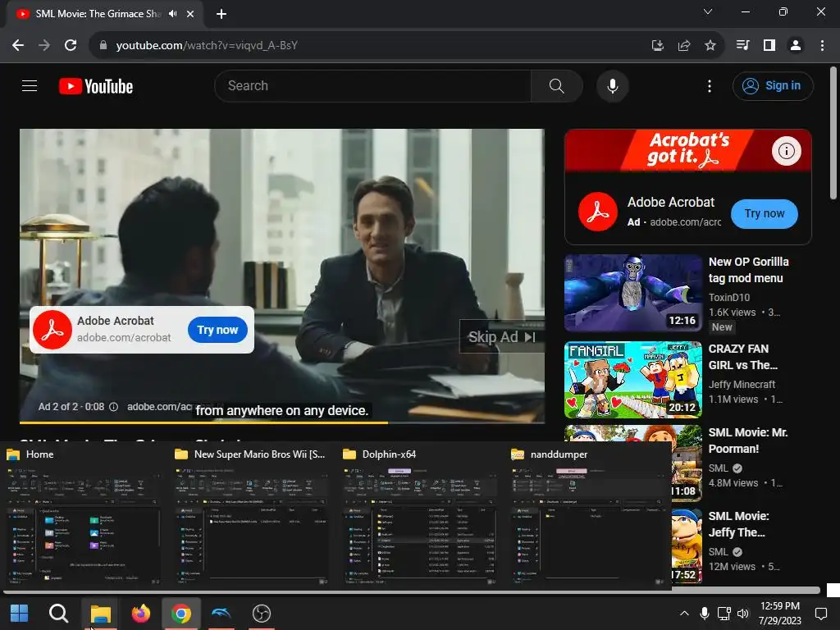Expand hidden system tray icons chevron
840x630 pixels.
click(684, 614)
